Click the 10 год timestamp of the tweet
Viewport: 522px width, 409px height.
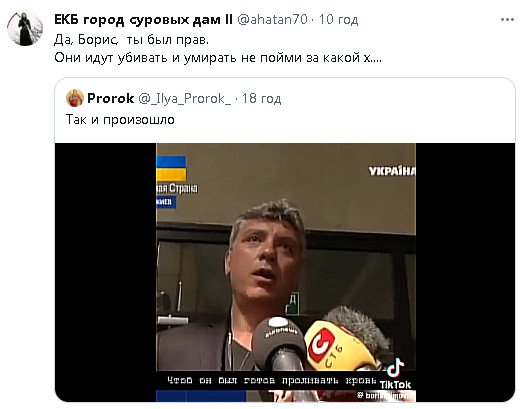(x=338, y=20)
